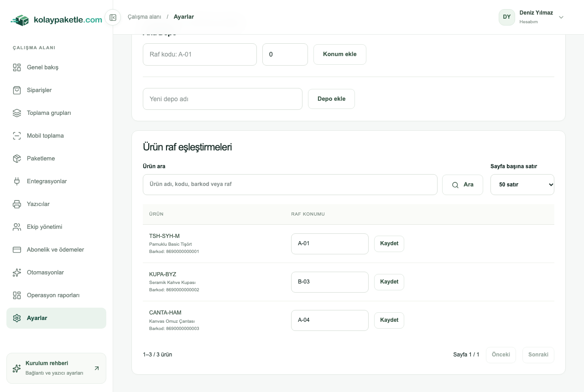This screenshot has width=584, height=392.
Task: Click the Depo ekle button
Action: (x=331, y=99)
